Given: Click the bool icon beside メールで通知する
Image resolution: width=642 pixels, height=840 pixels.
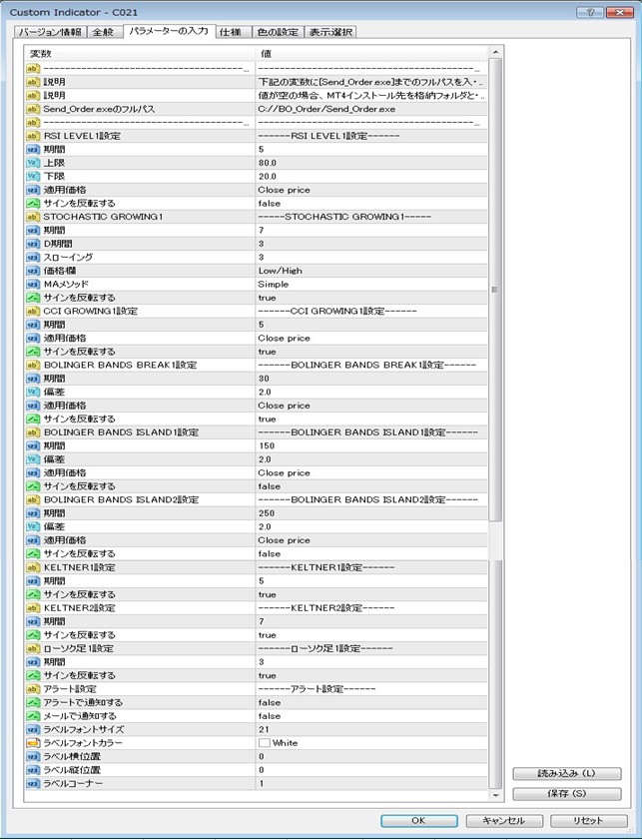Looking at the screenshot, I should coord(33,716).
